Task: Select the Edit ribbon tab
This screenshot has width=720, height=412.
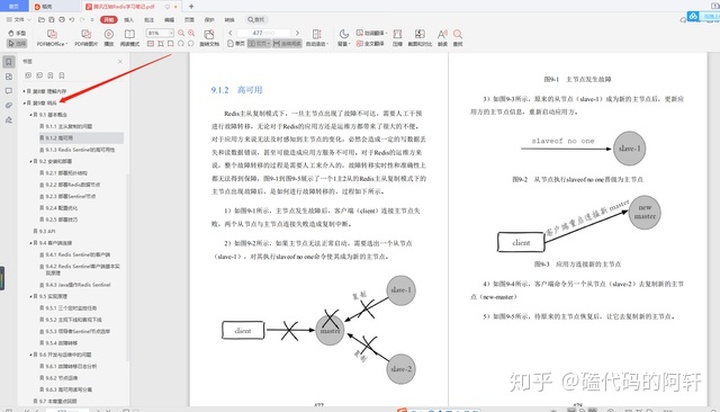Action: [169, 20]
